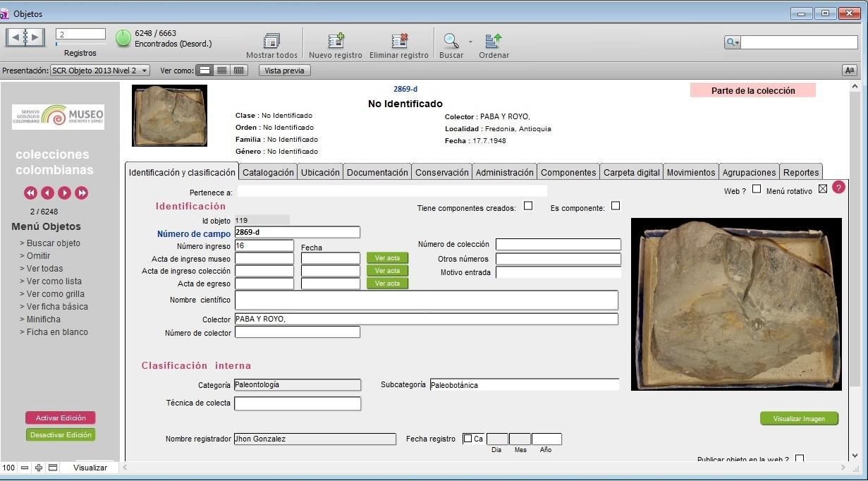Open the Carpeta digital tab
This screenshot has height=481, width=868.
point(632,172)
